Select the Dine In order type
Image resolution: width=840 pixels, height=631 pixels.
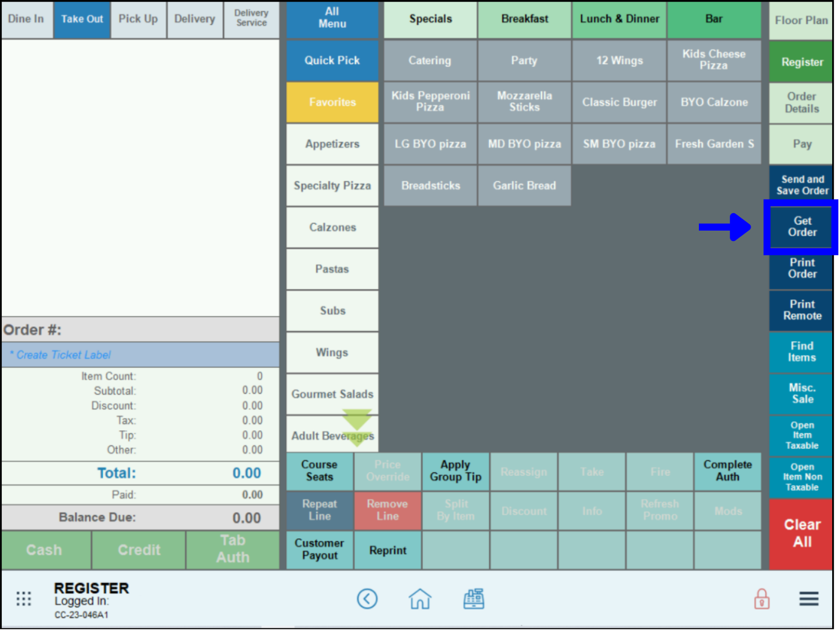pos(26,19)
